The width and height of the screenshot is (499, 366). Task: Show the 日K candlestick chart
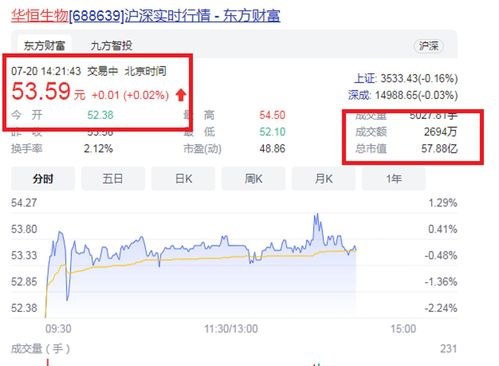pos(183,179)
